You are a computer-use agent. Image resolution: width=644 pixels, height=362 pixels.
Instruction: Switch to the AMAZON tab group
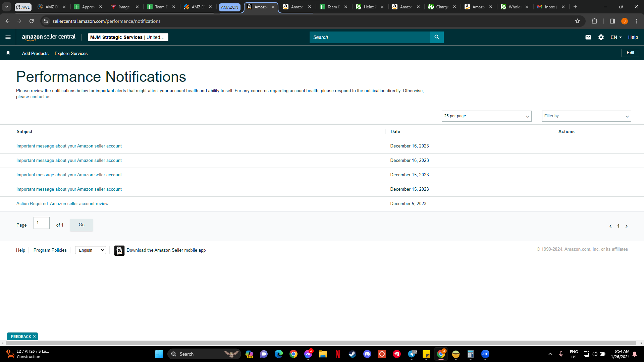(x=230, y=7)
